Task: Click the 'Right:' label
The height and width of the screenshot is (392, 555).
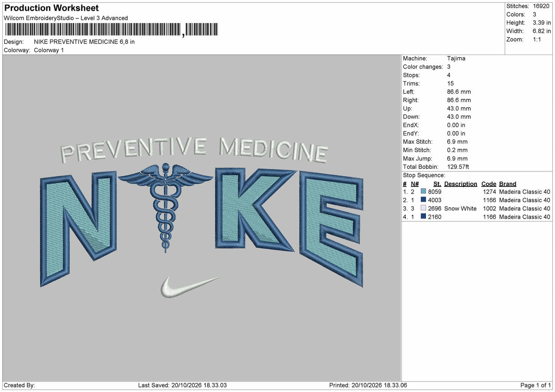Action: pos(411,100)
